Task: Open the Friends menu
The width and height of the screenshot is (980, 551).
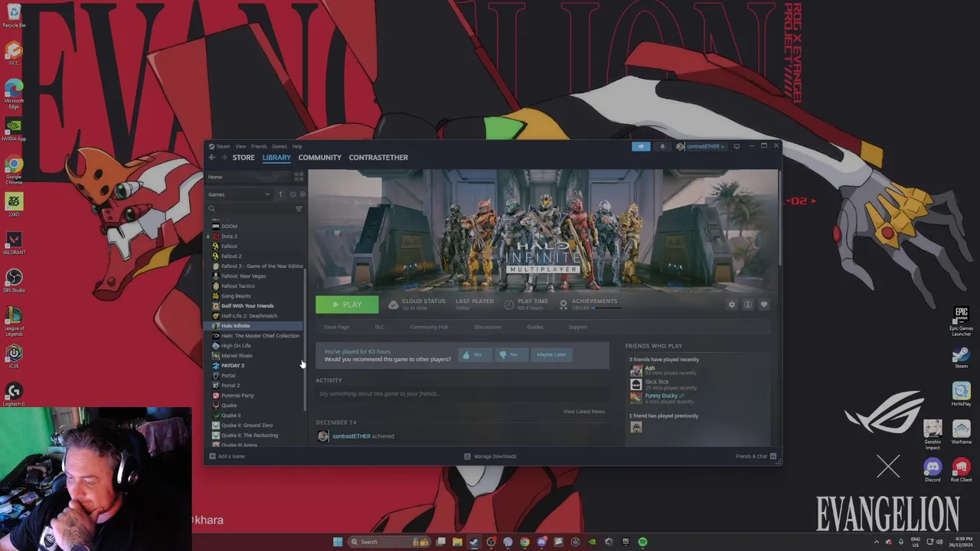Action: 259,146
